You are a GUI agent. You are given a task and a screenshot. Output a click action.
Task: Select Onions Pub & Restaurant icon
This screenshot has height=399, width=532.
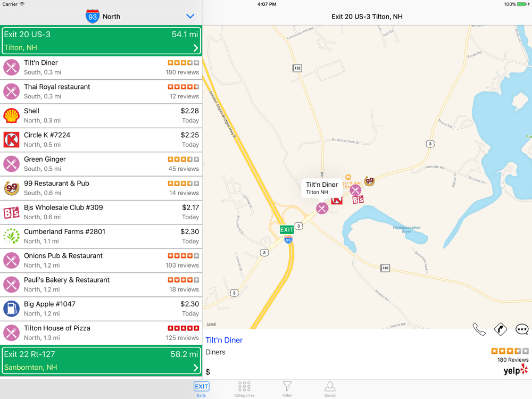[x=12, y=261]
